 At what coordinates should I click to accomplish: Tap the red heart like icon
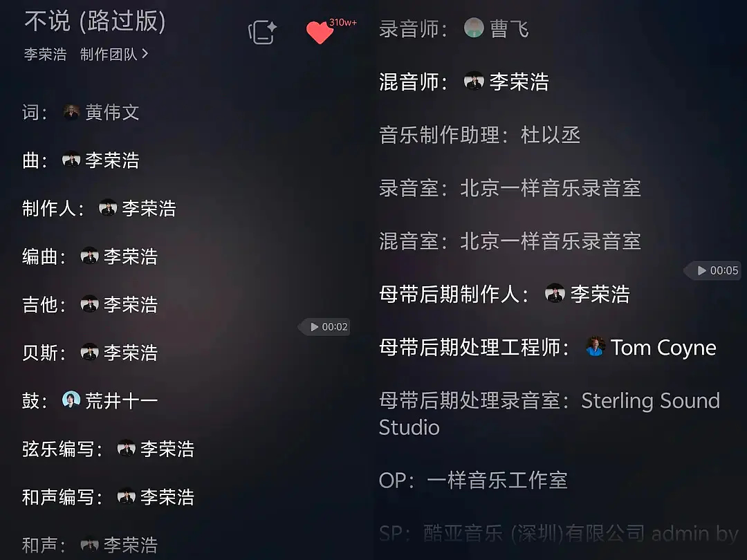click(x=319, y=32)
